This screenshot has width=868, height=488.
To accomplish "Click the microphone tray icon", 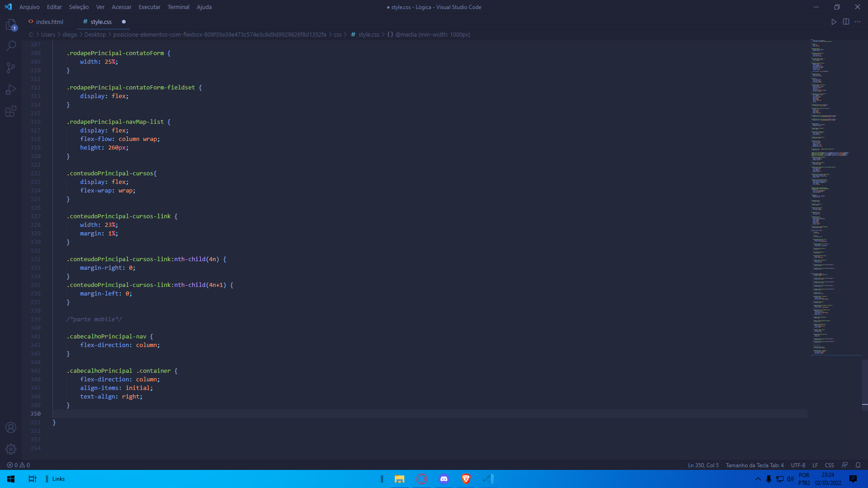I will (769, 479).
